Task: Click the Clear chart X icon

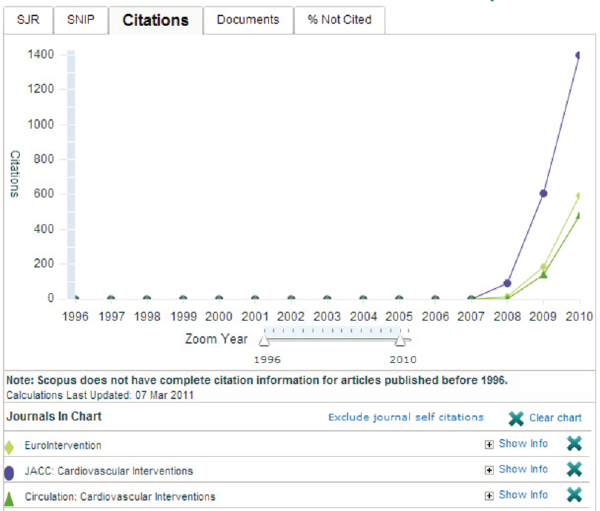Action: [x=516, y=418]
